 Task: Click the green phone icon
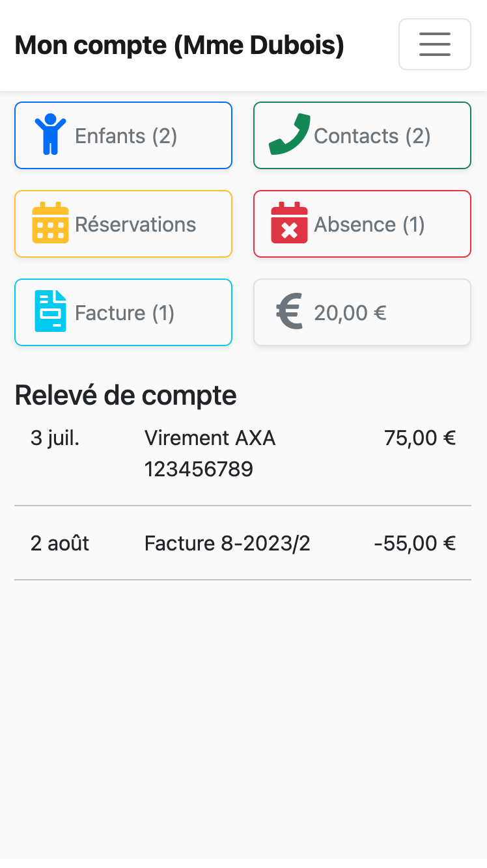pyautogui.click(x=289, y=134)
